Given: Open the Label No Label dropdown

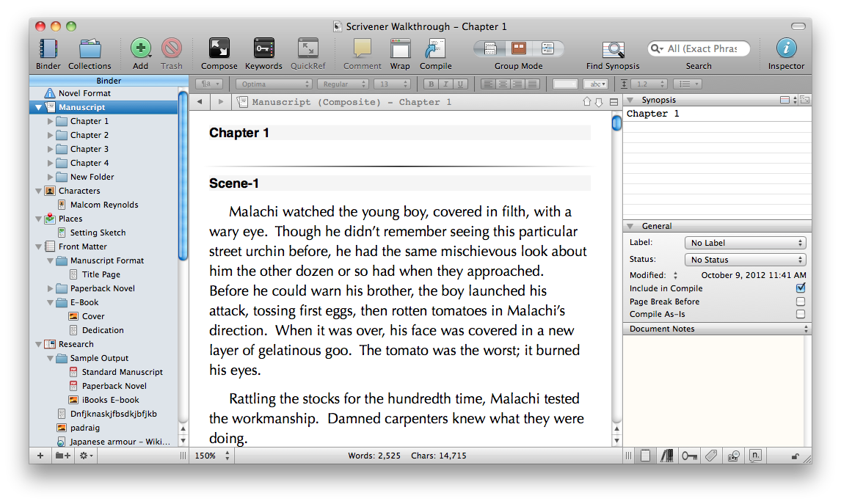Looking at the screenshot, I should pos(745,243).
